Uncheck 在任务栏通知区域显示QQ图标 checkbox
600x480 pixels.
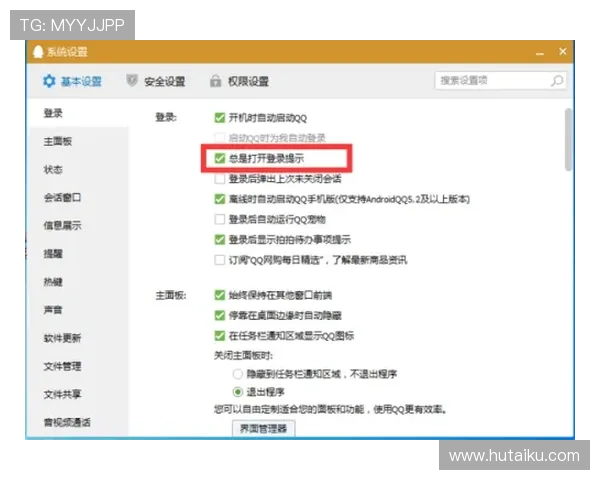pyautogui.click(x=220, y=336)
